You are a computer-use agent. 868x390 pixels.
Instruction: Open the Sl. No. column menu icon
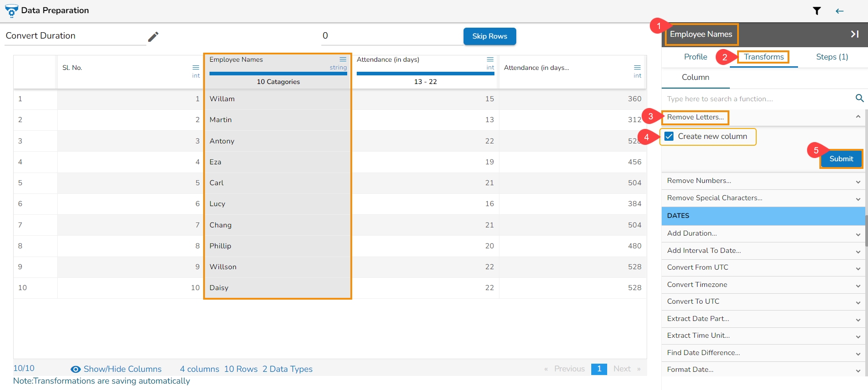[x=196, y=68]
